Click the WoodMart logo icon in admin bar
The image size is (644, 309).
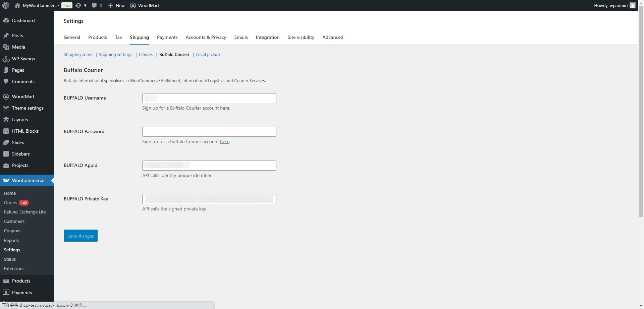133,5
